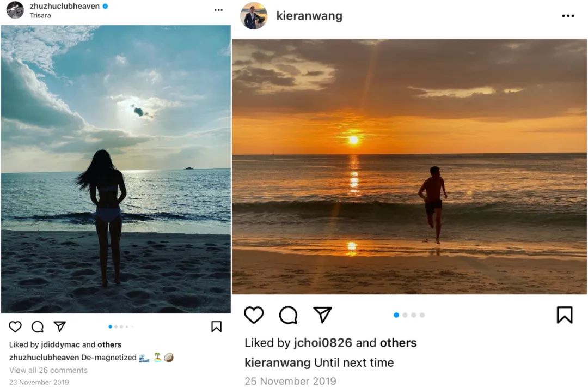Save the kieranwang sunset post

pos(565,315)
